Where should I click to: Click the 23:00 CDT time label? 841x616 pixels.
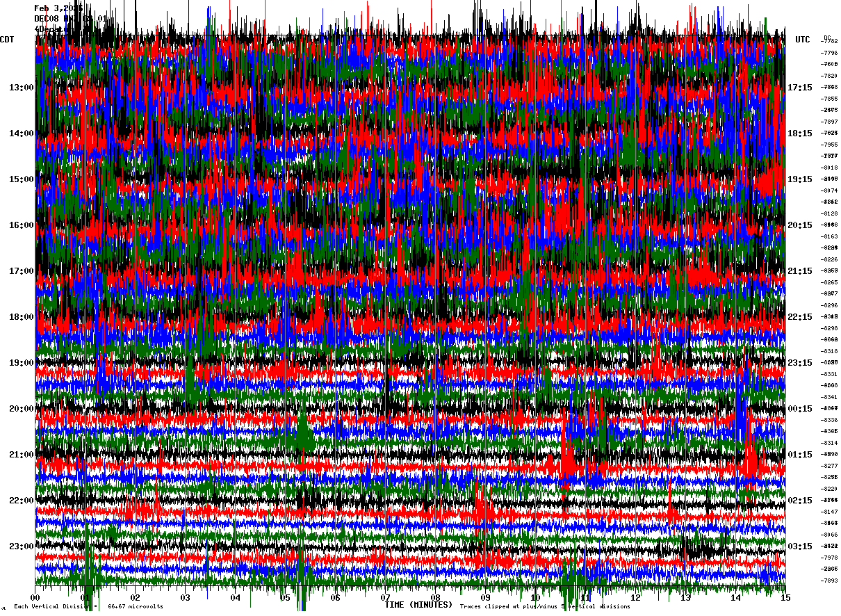[x=21, y=546]
